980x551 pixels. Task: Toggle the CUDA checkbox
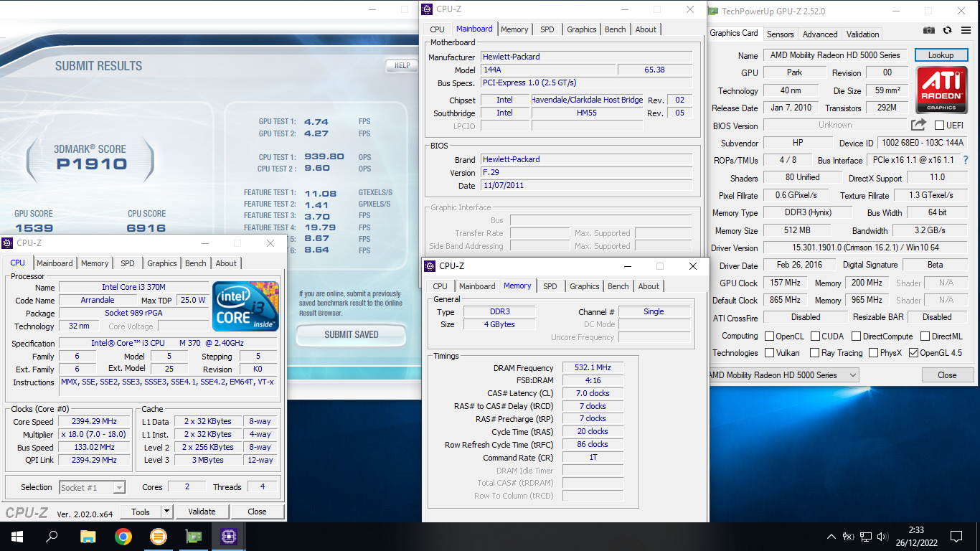814,336
